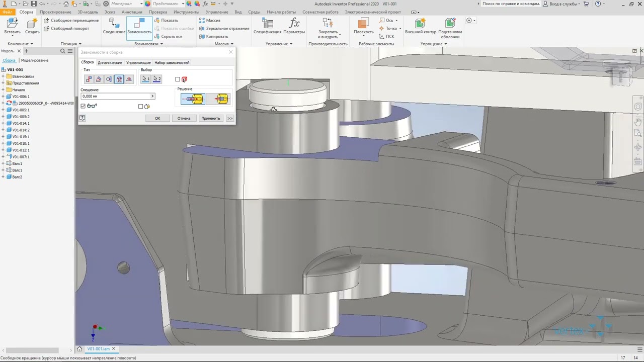
Task: Select V01-007:1 in model tree
Action: (21, 157)
